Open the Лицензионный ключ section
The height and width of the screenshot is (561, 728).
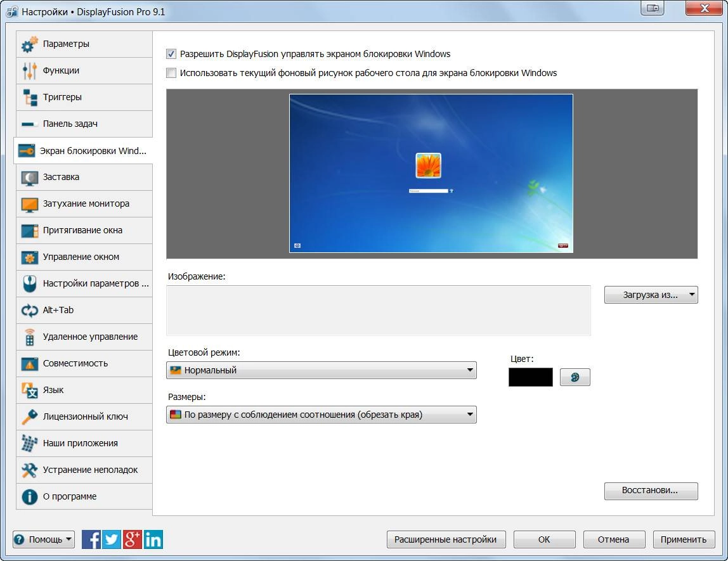[x=84, y=416]
